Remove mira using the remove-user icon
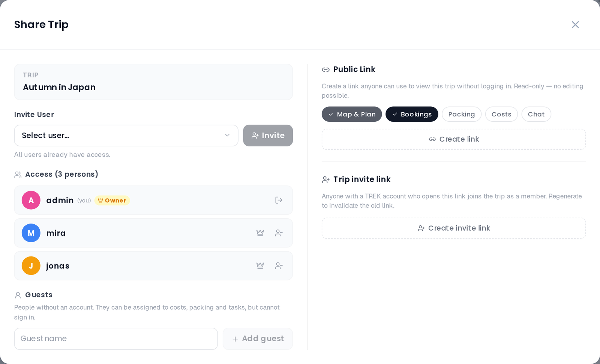The width and height of the screenshot is (600, 364). [279, 233]
